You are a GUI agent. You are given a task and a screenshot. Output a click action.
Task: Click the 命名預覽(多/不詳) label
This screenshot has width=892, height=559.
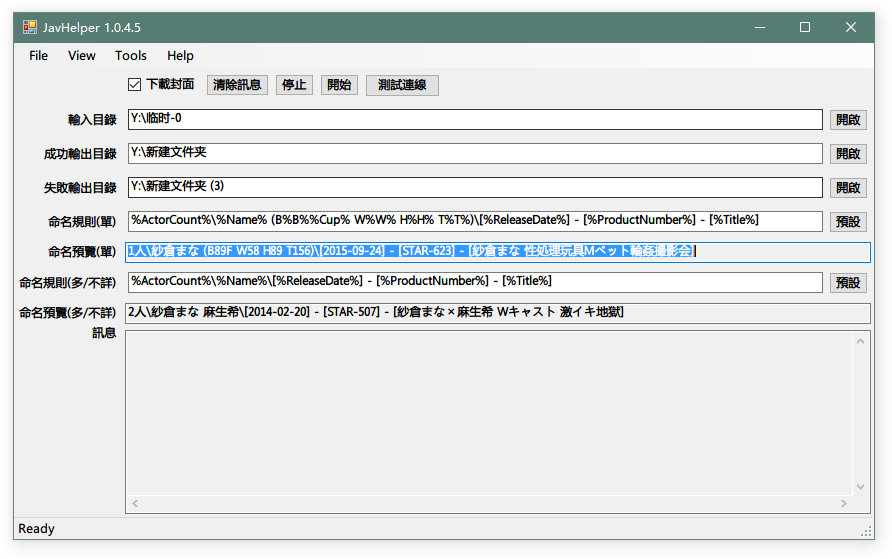click(68, 313)
